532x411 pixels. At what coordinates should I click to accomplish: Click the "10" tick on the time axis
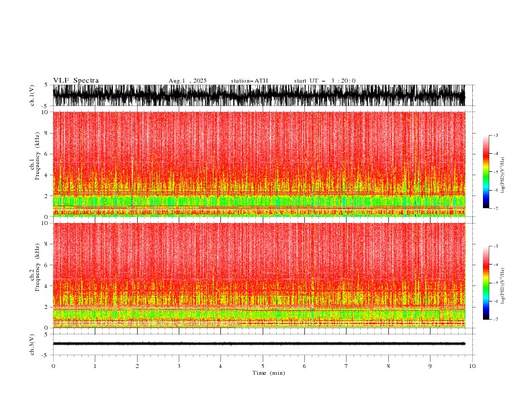pyautogui.click(x=472, y=366)
